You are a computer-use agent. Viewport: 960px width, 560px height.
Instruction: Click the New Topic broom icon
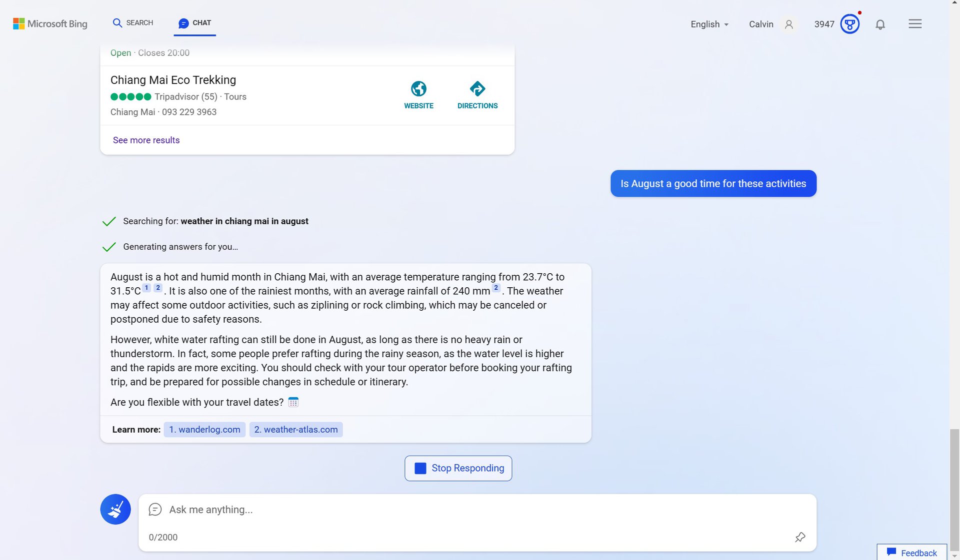pyautogui.click(x=115, y=509)
